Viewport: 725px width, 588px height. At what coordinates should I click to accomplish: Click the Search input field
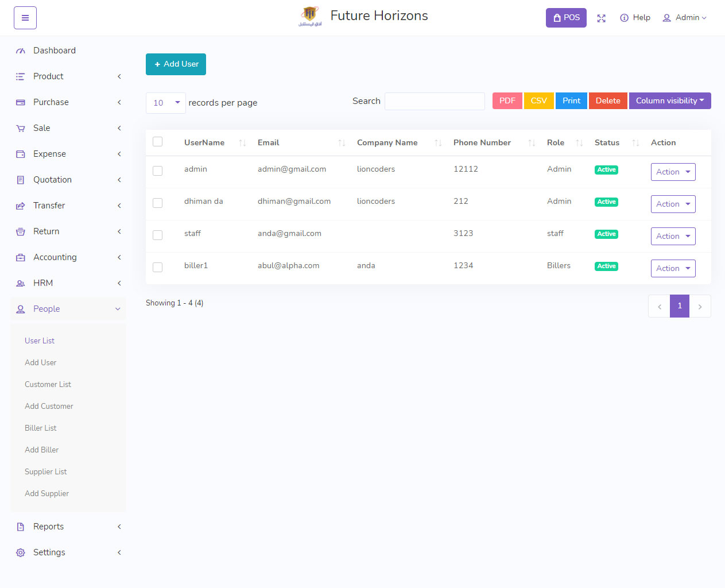435,102
